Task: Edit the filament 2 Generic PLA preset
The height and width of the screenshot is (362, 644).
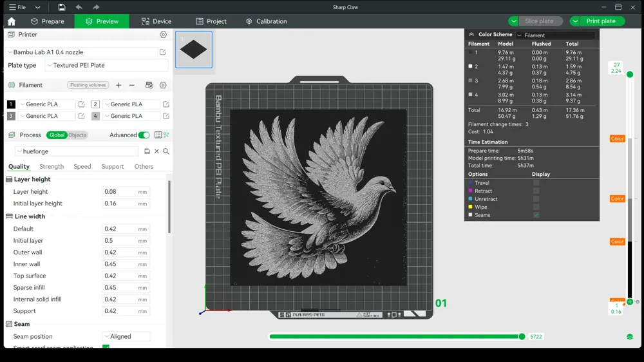Action: [166, 104]
